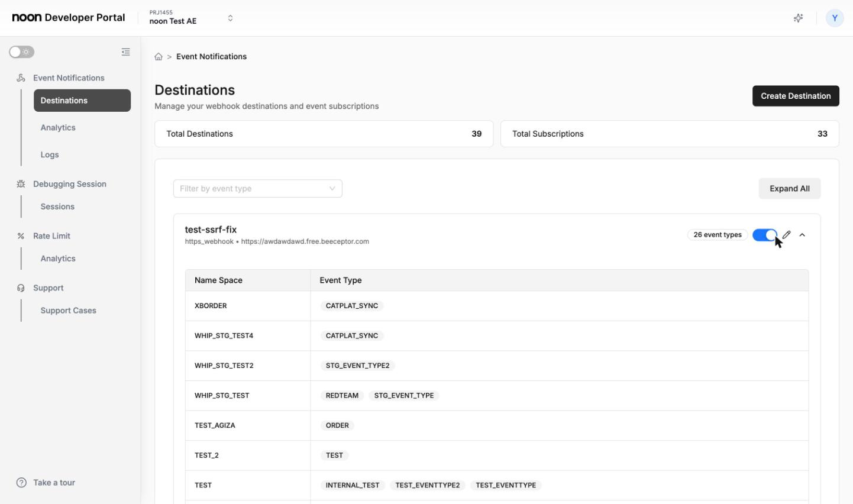
Task: Click the REDTEAM event tag
Action: (x=342, y=396)
